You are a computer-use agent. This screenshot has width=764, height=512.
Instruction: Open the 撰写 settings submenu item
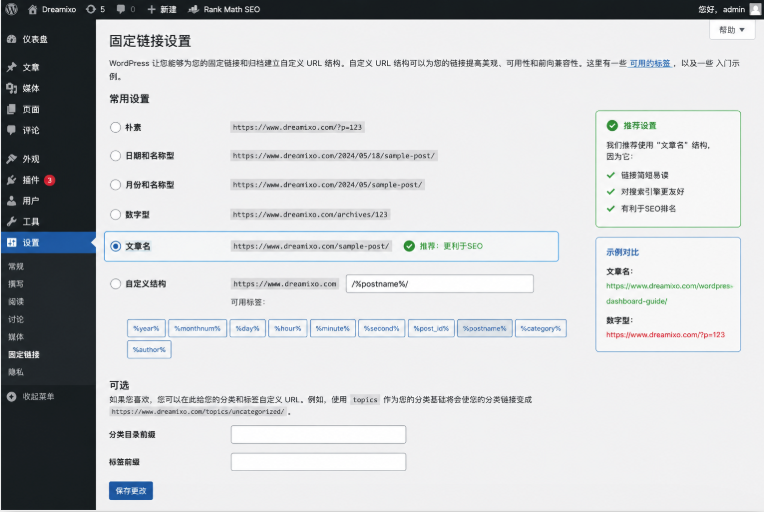(x=16, y=284)
